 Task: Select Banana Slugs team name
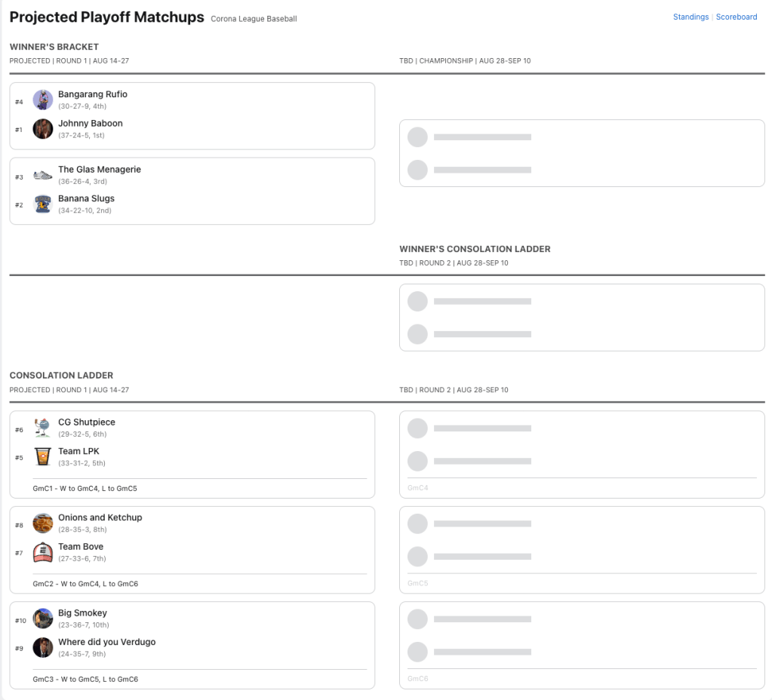tap(87, 198)
